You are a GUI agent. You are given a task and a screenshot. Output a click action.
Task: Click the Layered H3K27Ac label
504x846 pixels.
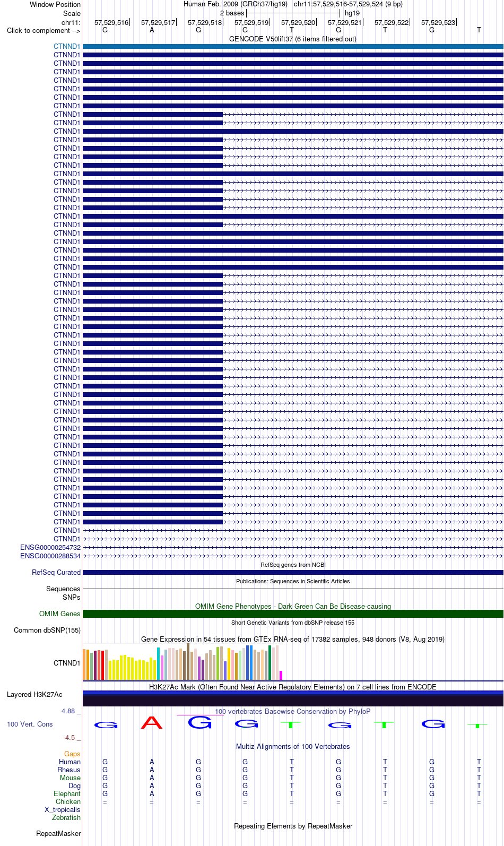(34, 694)
